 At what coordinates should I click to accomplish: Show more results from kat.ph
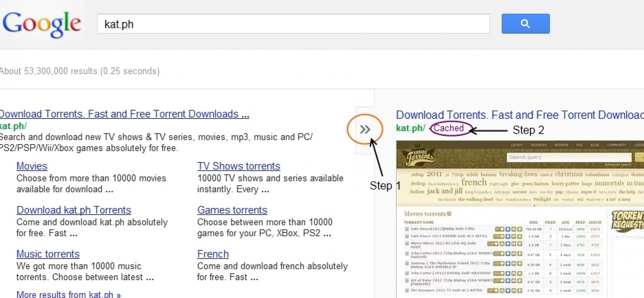coord(69,294)
